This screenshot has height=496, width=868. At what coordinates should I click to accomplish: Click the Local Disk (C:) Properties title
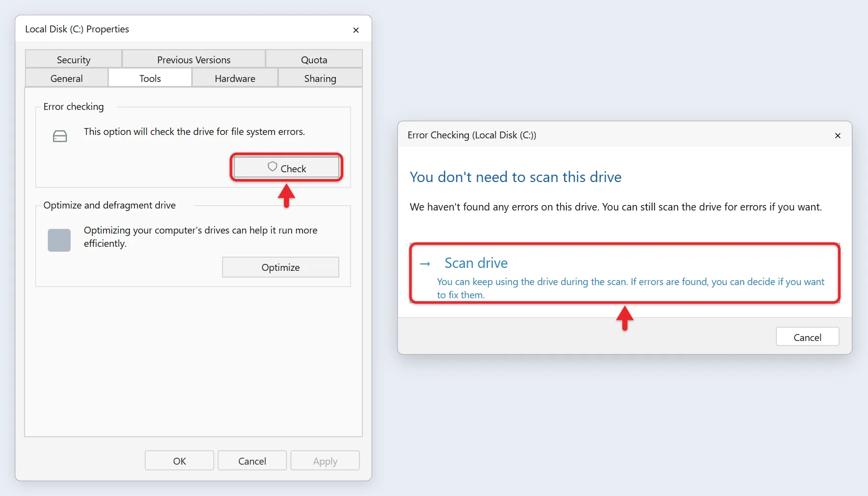coord(77,29)
